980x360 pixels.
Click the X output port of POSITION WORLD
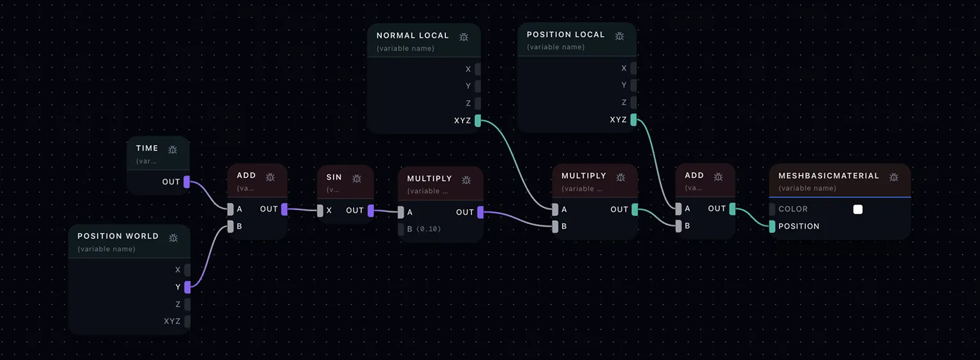[187, 270]
